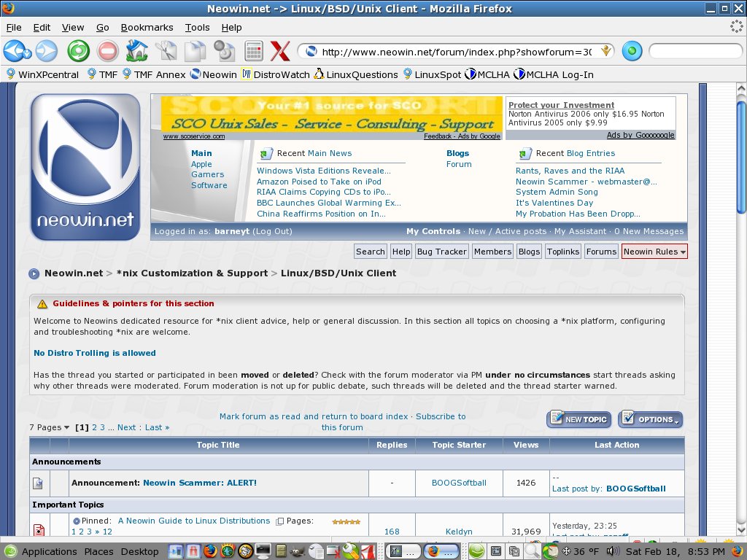
Task: Click the Cut scissors icon in the toolbar
Action: click(x=167, y=51)
